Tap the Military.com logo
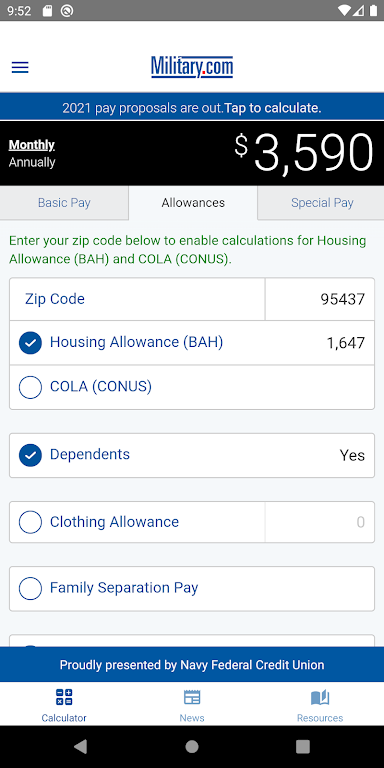384x768 pixels. [x=192, y=67]
